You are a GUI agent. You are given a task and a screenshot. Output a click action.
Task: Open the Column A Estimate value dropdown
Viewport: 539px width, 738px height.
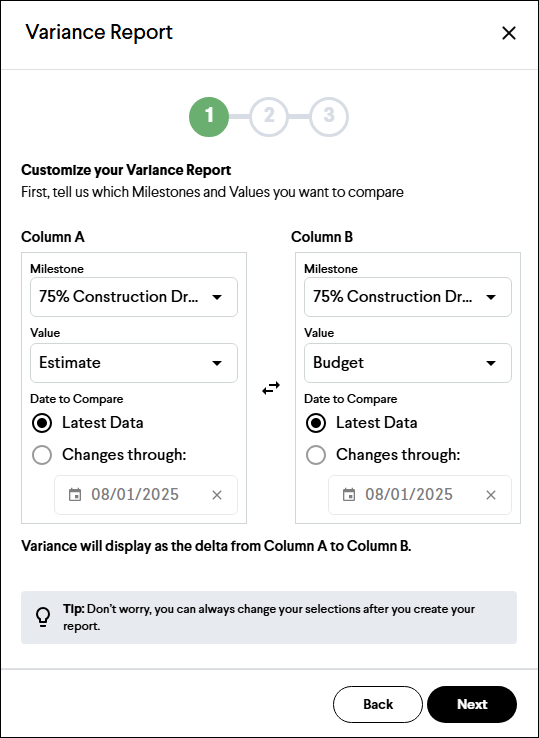[134, 363]
